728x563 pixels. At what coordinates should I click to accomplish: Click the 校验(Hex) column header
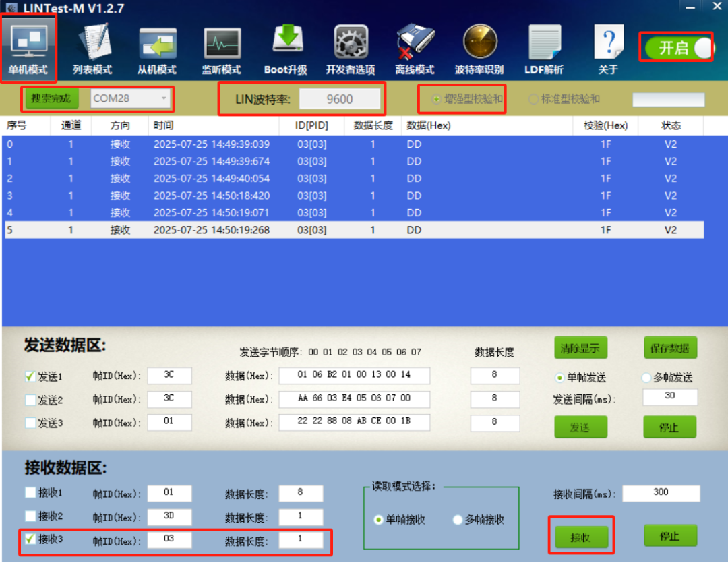[605, 125]
